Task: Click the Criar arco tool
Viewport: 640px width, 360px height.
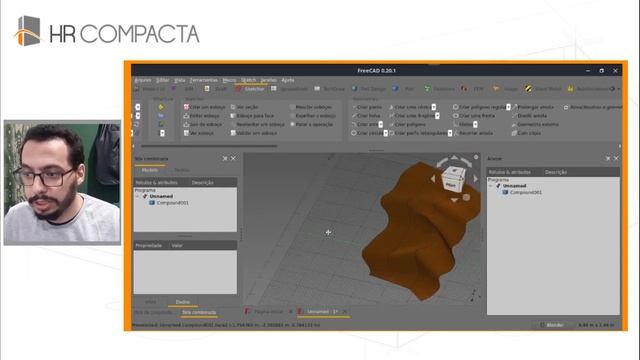Action: 364,124
